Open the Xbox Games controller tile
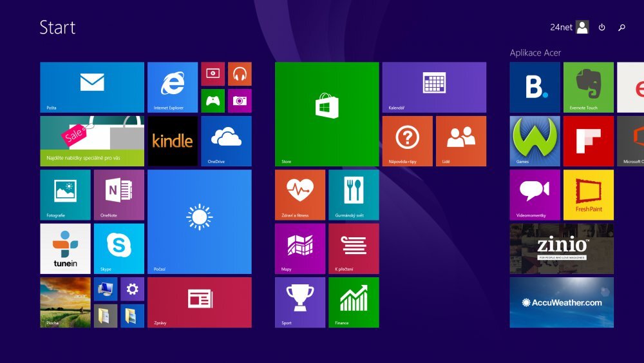The height and width of the screenshot is (363, 644). pos(213,101)
